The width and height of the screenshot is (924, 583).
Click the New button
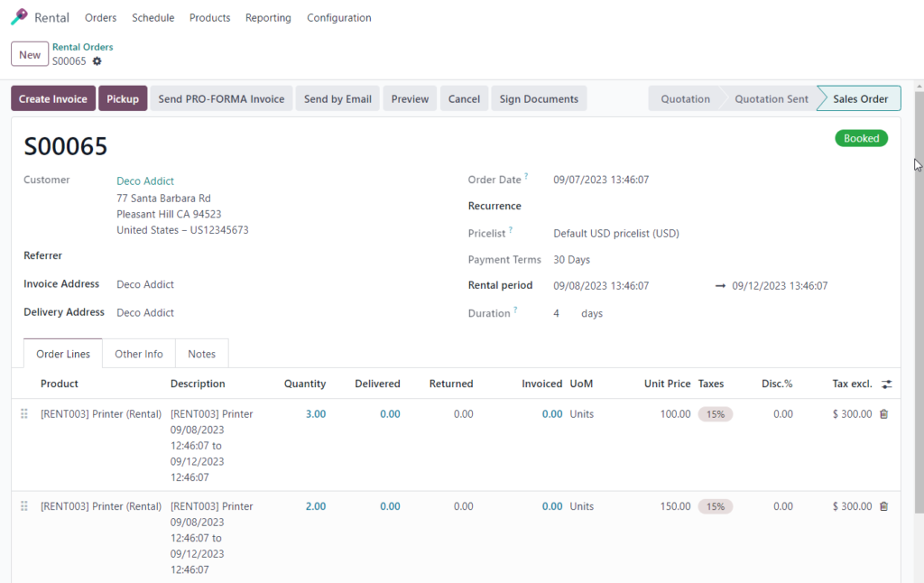(x=30, y=55)
